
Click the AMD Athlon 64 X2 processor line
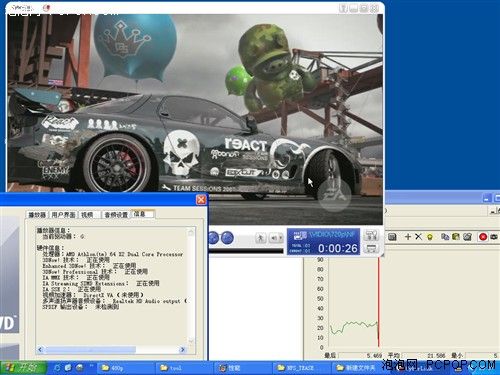tap(113, 254)
